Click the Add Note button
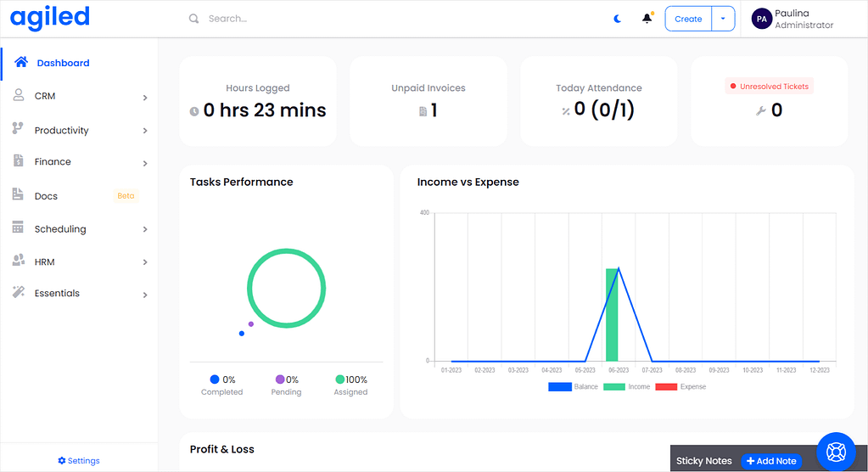The image size is (868, 472). coord(771,461)
